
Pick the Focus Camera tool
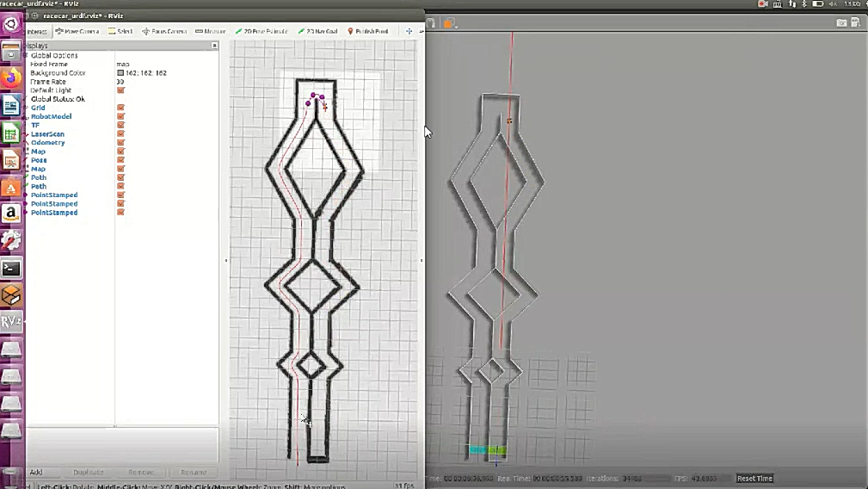pyautogui.click(x=163, y=32)
